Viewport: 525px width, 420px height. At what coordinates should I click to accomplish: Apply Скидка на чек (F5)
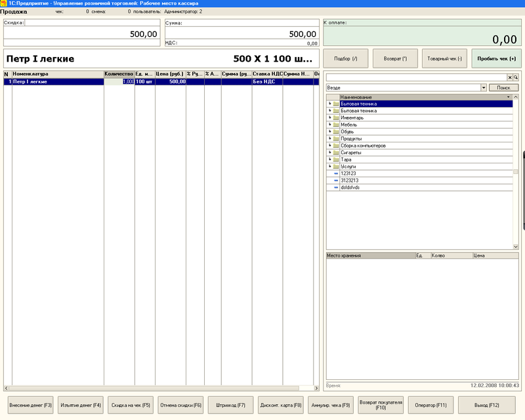point(131,406)
